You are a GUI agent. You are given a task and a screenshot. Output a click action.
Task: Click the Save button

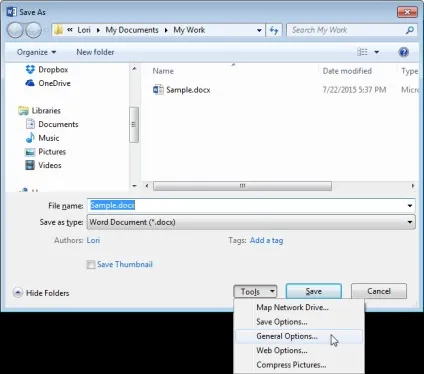coord(314,291)
